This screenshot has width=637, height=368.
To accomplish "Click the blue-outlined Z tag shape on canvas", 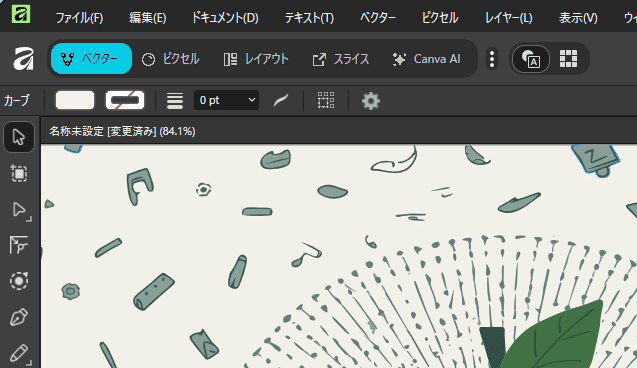I will pos(596,159).
